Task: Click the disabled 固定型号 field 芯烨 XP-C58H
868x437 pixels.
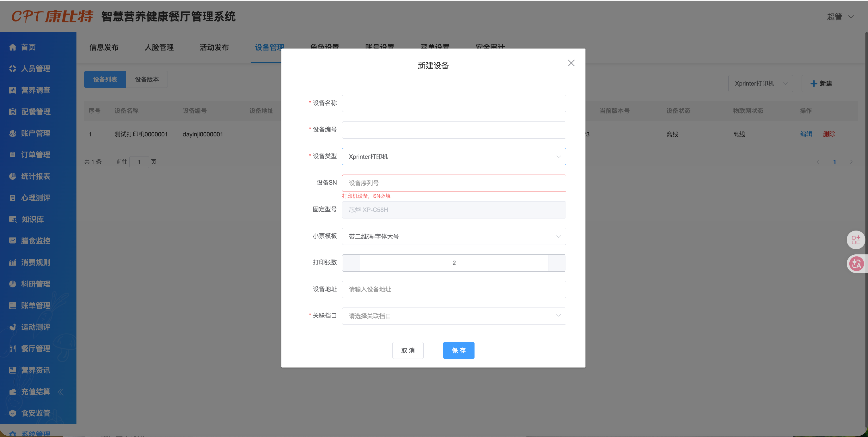Action: point(454,210)
